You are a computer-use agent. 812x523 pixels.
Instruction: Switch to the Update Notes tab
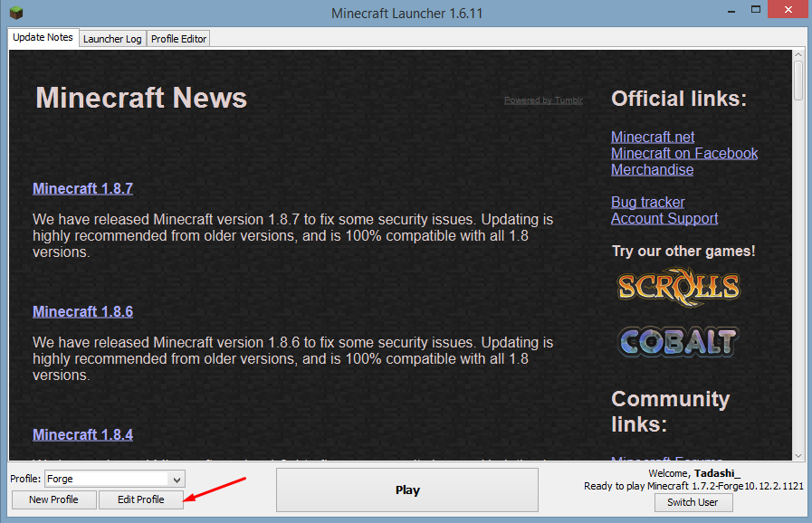pos(43,38)
